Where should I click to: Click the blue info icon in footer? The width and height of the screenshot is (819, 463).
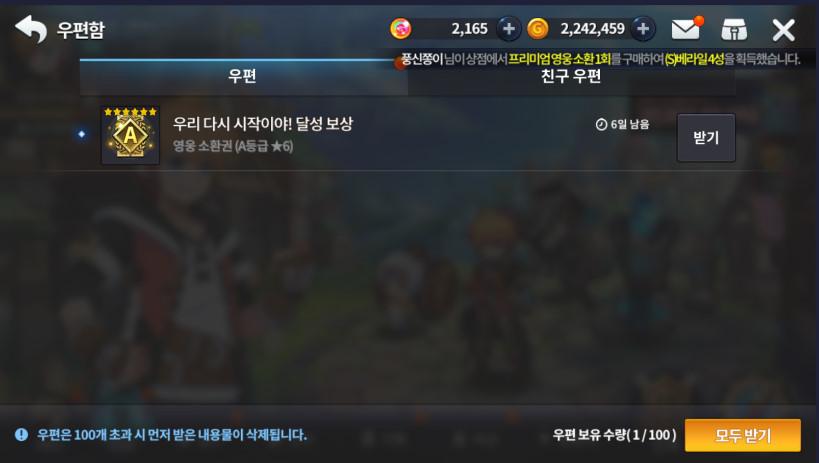click(x=21, y=434)
